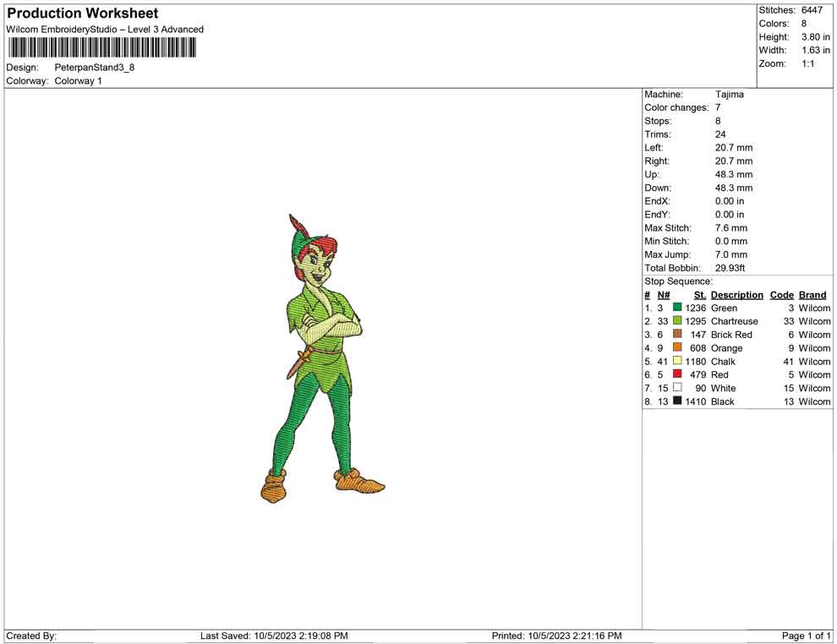
Task: Click the 'St.' column header
Action: pos(700,294)
